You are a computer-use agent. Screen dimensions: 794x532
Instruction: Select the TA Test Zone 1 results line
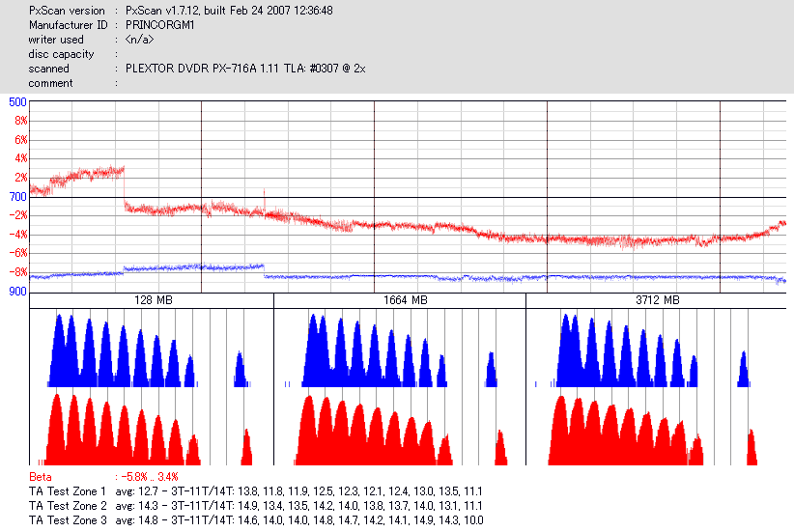click(256, 491)
